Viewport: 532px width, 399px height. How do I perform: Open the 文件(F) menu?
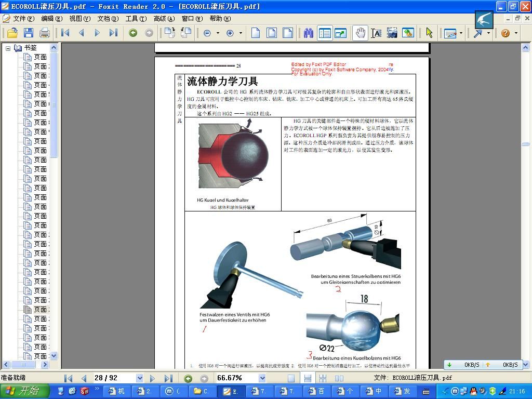coord(23,19)
